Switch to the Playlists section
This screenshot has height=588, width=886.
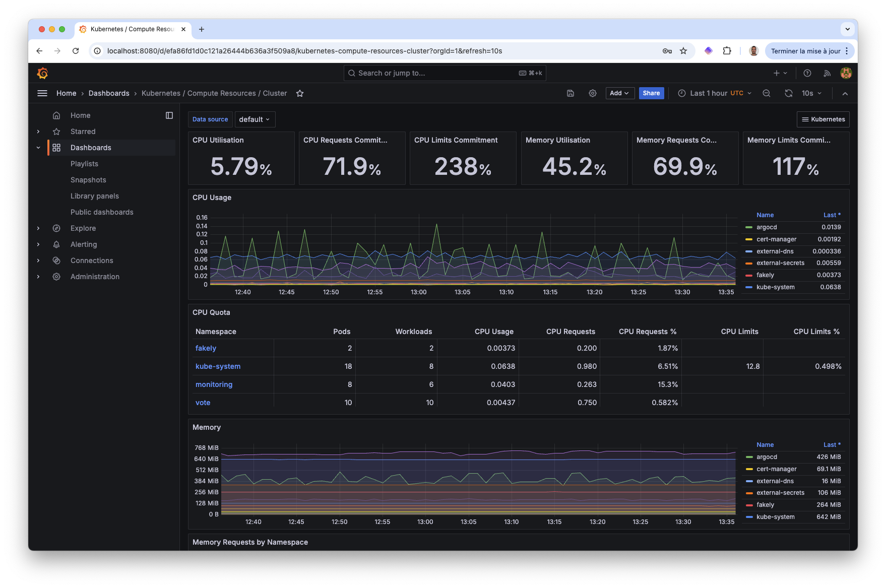pos(84,163)
